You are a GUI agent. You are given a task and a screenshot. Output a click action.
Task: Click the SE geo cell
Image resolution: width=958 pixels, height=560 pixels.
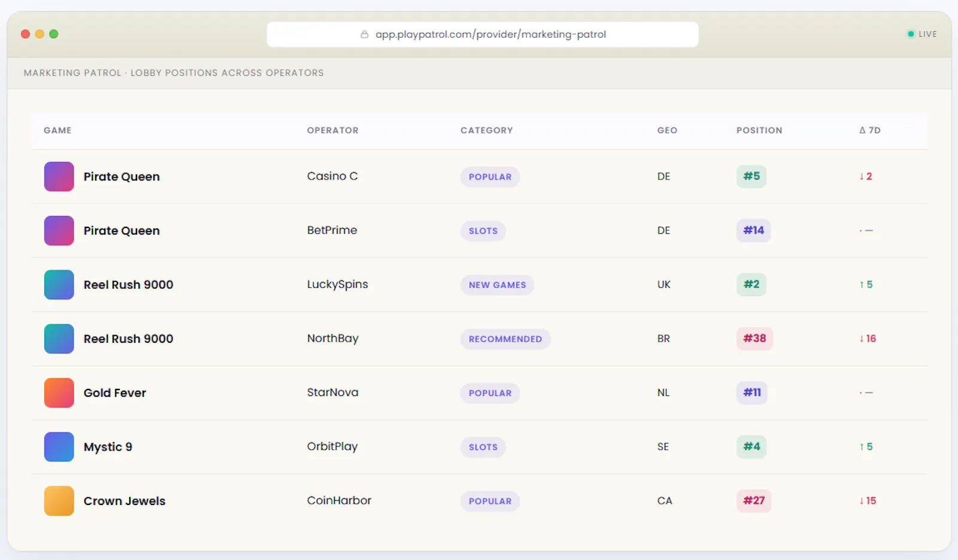[663, 447]
